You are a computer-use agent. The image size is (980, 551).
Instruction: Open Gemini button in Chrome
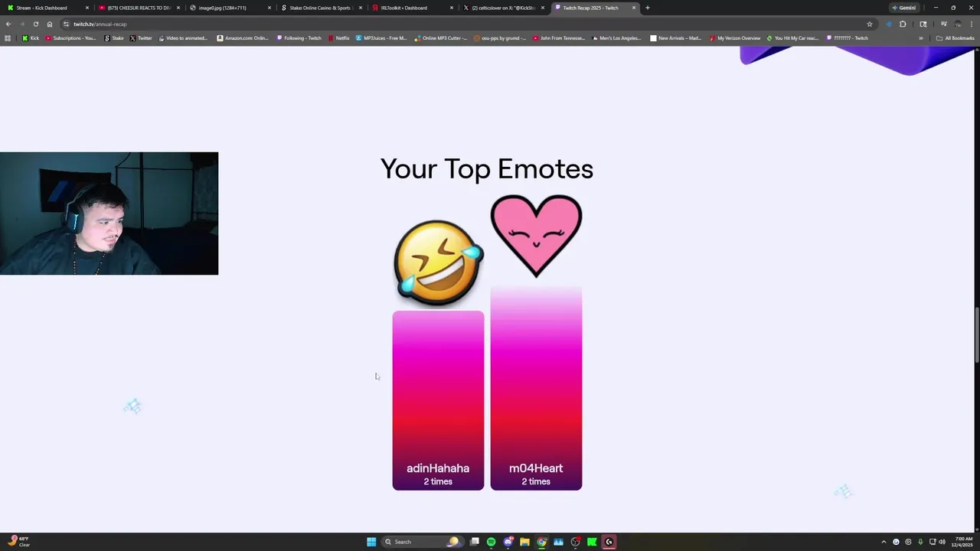click(x=903, y=8)
